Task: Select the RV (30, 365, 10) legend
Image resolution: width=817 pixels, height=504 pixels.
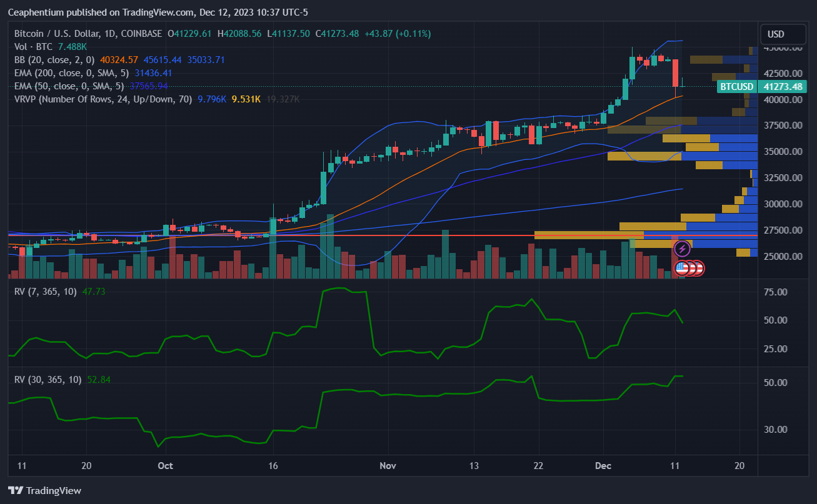Action: point(48,379)
